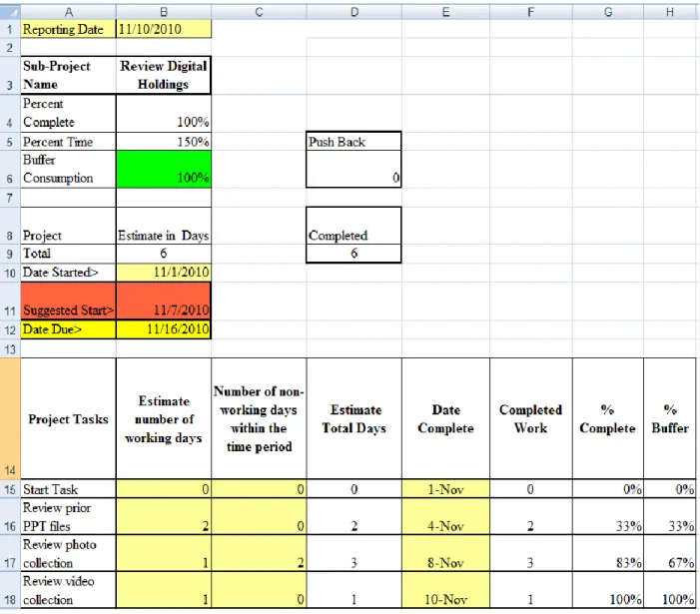Screen dimensions: 700x614
Task: Select row 1 header
Action: tap(10, 29)
